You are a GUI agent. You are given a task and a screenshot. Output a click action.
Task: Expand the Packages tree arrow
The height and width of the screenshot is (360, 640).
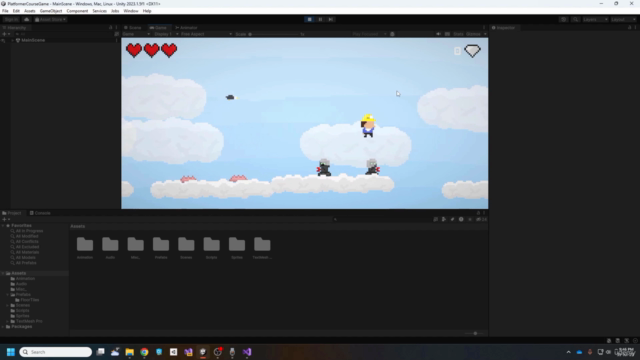pyautogui.click(x=3, y=327)
